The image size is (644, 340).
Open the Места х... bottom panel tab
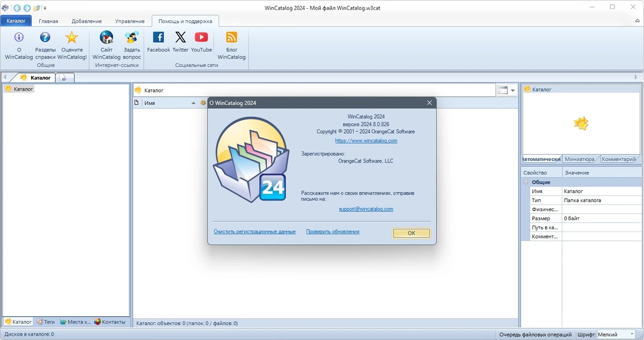coord(75,322)
